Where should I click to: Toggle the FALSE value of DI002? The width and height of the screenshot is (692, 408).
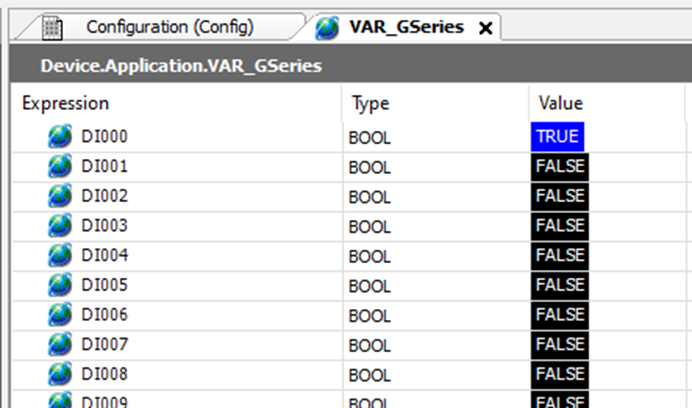[x=559, y=196]
